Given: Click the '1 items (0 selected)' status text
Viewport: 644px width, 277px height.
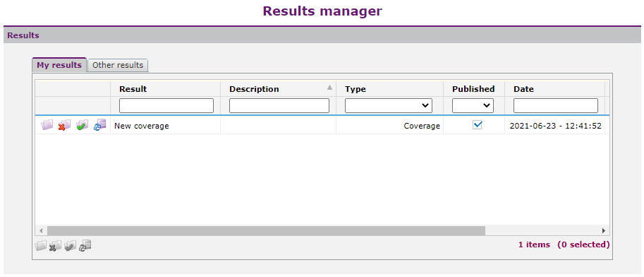Looking at the screenshot, I should [x=564, y=244].
